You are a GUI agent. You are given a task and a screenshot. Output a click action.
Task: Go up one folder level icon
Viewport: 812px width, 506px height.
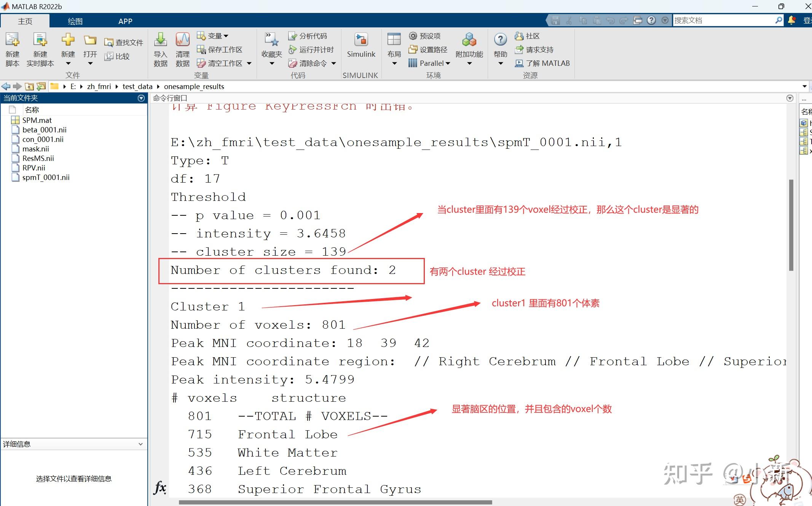pos(29,86)
